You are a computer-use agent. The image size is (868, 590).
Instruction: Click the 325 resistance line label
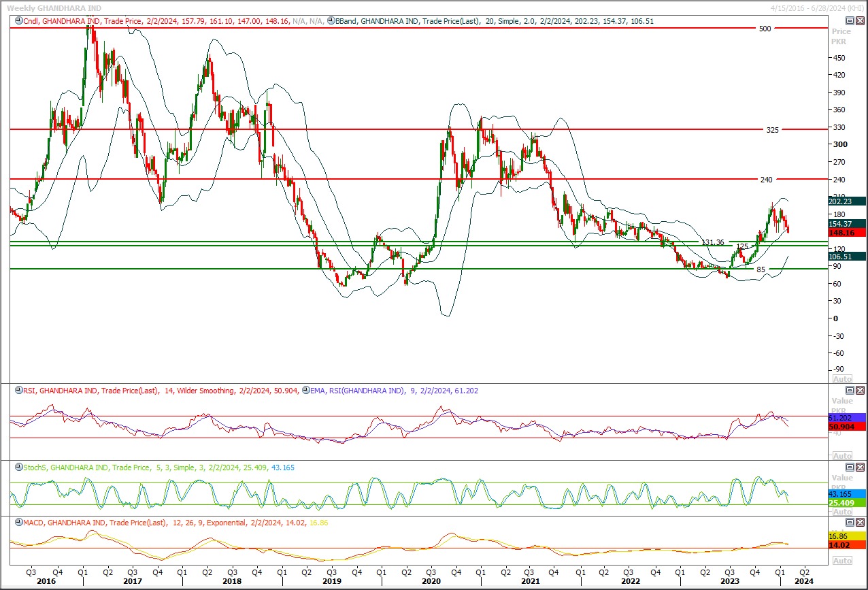pyautogui.click(x=772, y=129)
